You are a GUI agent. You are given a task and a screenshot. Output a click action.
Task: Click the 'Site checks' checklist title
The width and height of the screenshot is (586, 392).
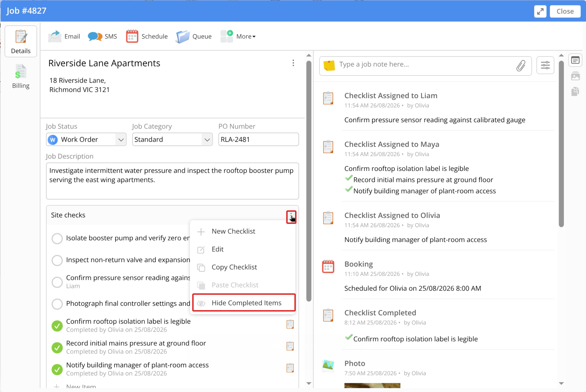point(68,215)
